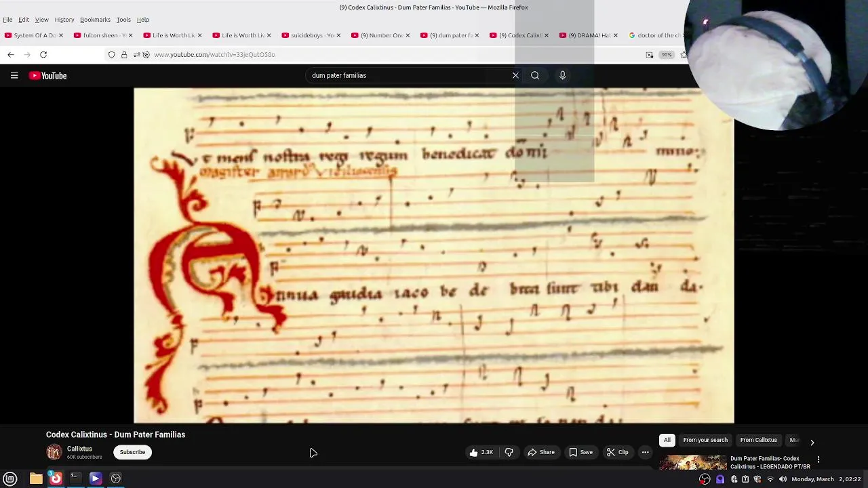Close the fulton sheen tab
The width and height of the screenshot is (868, 488).
click(130, 35)
